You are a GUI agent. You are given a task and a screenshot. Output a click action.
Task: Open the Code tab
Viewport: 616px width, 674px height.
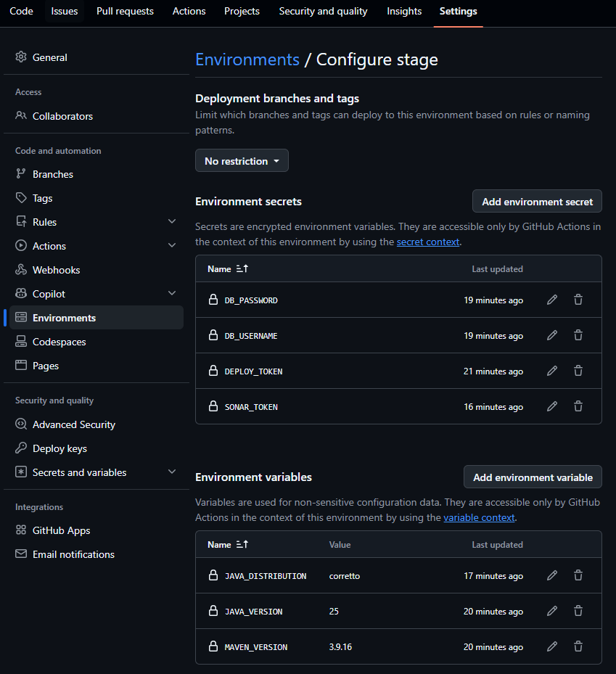coord(21,11)
